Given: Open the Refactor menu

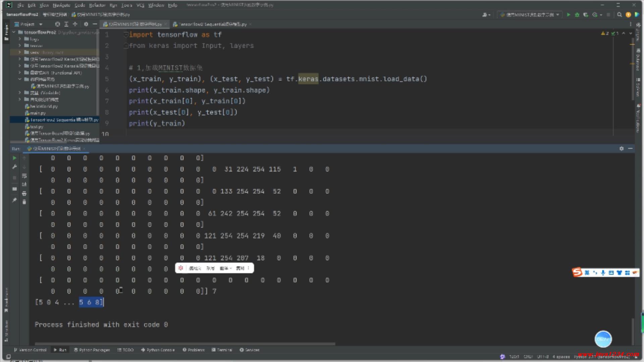Looking at the screenshot, I should [x=97, y=5].
